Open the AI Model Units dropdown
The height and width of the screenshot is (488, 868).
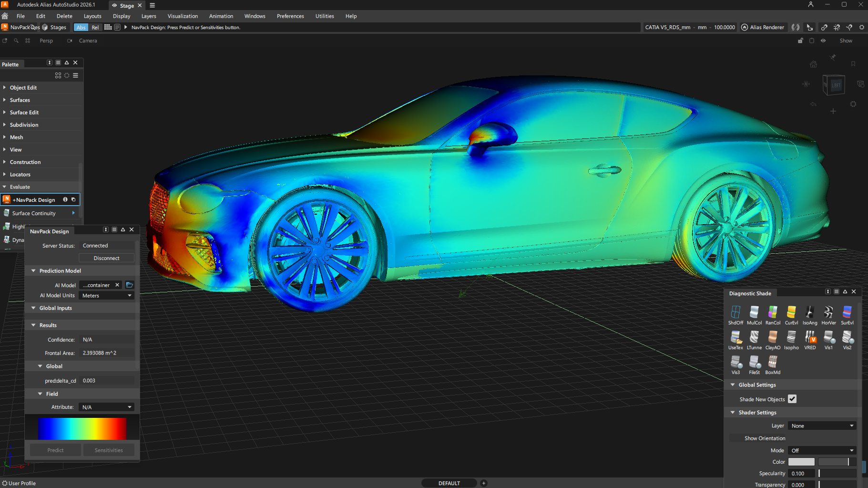pyautogui.click(x=106, y=296)
